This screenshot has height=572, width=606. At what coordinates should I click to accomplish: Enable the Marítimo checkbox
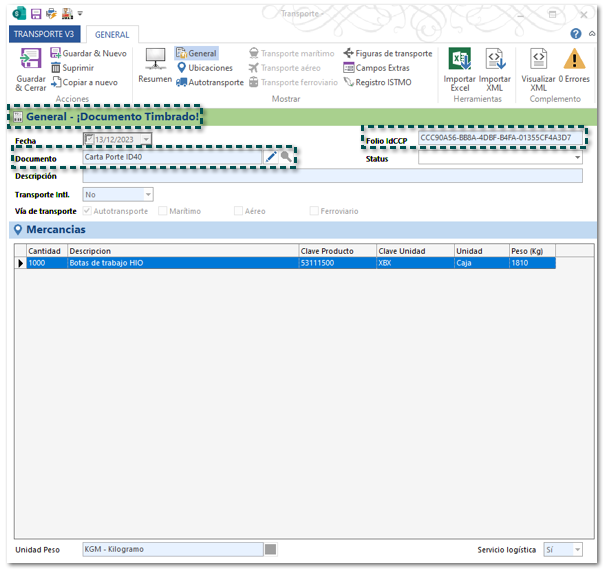pyautogui.click(x=162, y=212)
